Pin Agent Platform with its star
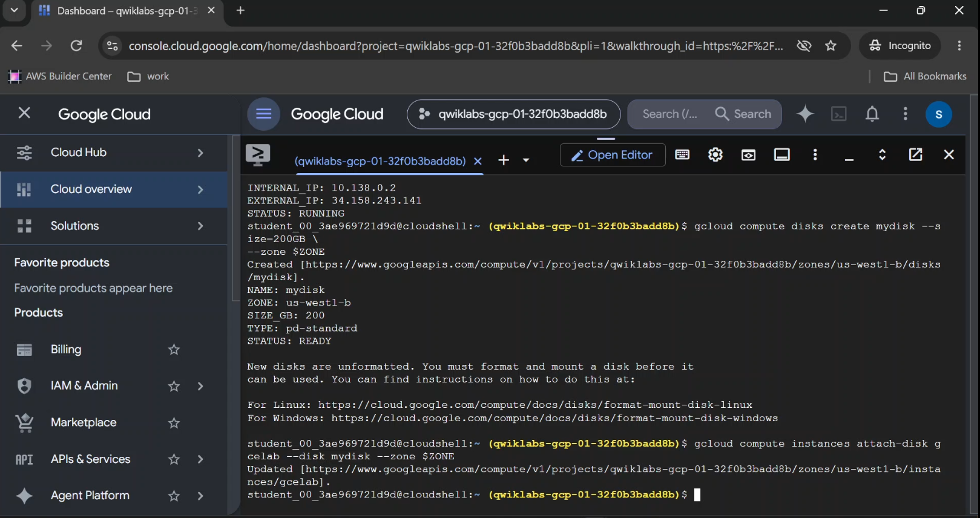This screenshot has height=518, width=980. [174, 496]
